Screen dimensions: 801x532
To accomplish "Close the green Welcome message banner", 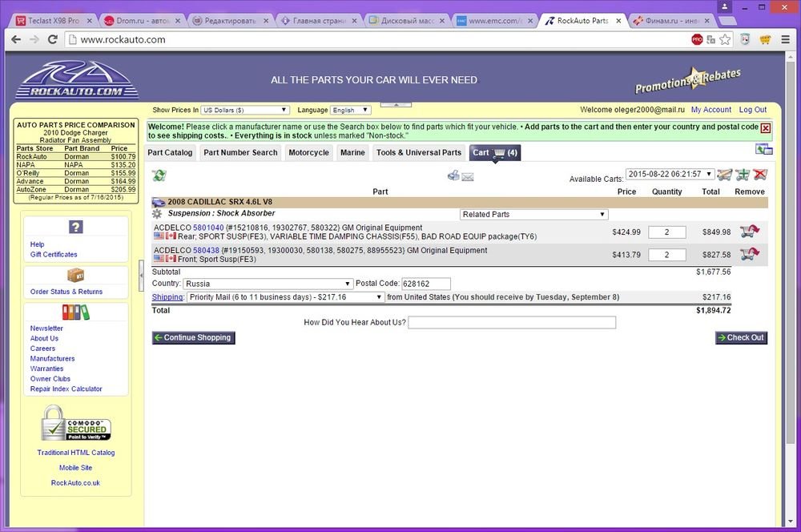I will (x=765, y=128).
